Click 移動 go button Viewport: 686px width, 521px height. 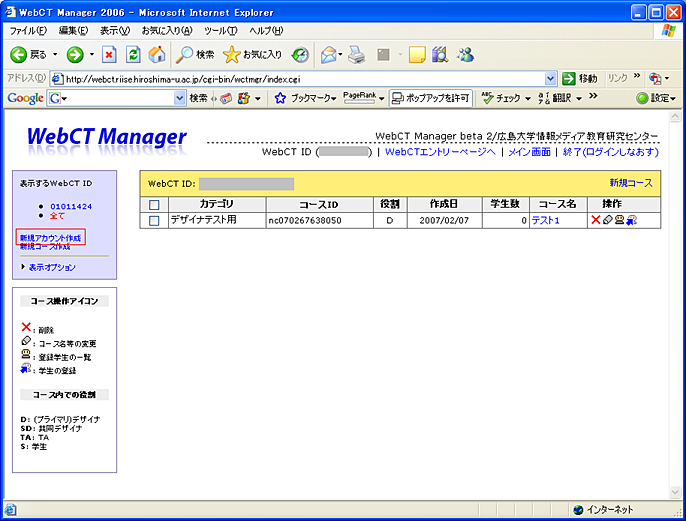point(580,79)
